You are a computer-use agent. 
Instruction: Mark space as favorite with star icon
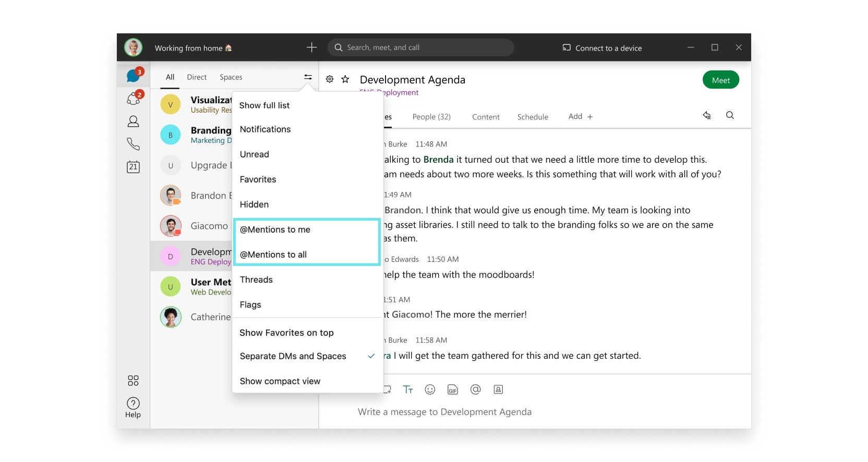click(345, 79)
